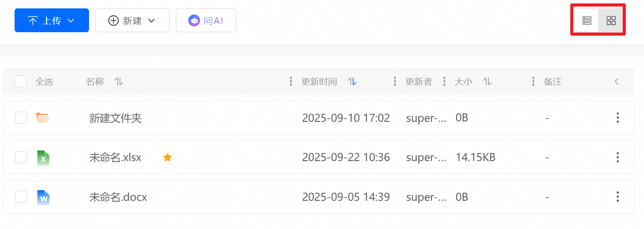Open more options for 未命名.xlsx
This screenshot has height=229, width=644.
tap(618, 158)
